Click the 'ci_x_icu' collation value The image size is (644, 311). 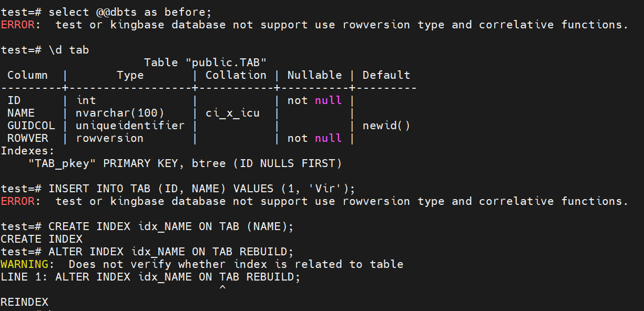tap(233, 113)
